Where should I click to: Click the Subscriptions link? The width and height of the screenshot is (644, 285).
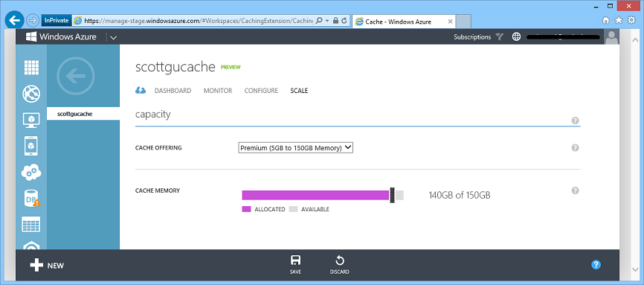tap(472, 37)
